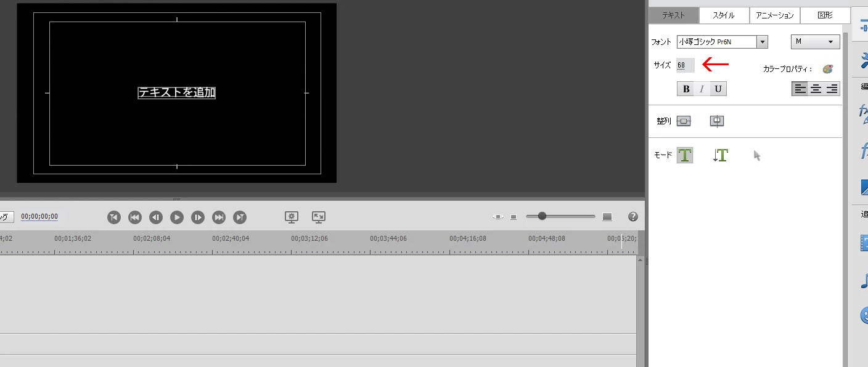Click ruler mark 00;02;08;04
Screen dimensions: 868x367
(x=152, y=238)
